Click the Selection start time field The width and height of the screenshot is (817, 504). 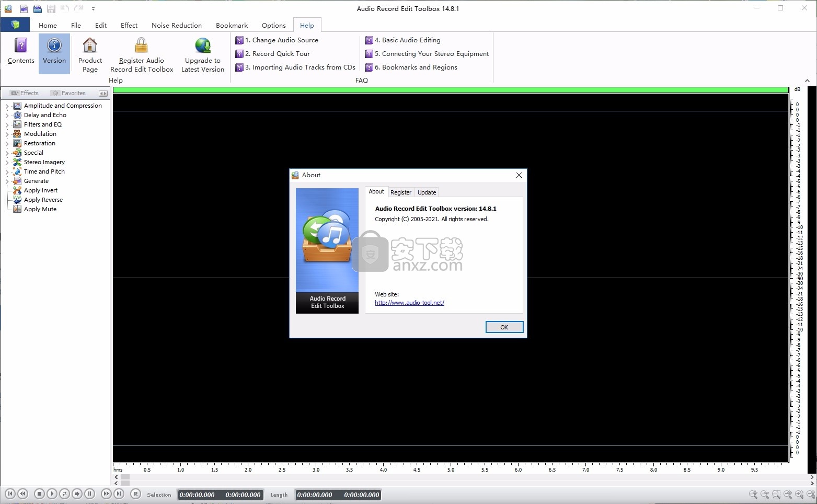click(x=197, y=495)
